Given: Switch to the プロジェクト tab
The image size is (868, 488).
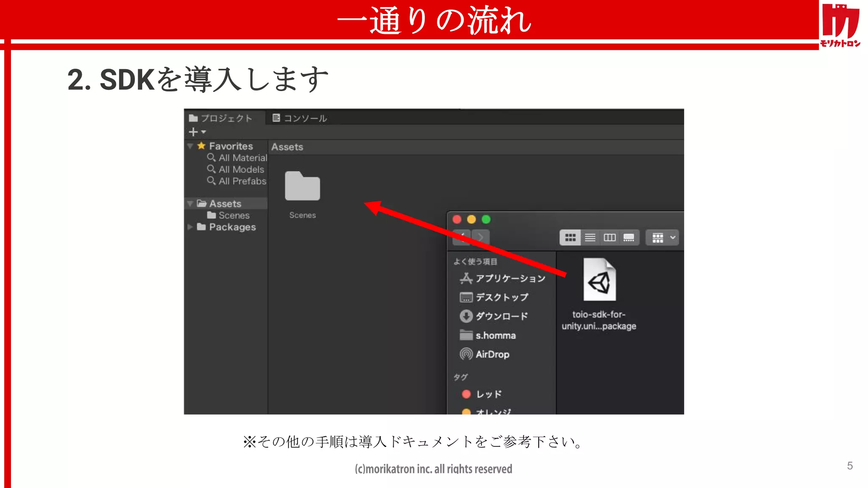Looking at the screenshot, I should click(x=221, y=118).
